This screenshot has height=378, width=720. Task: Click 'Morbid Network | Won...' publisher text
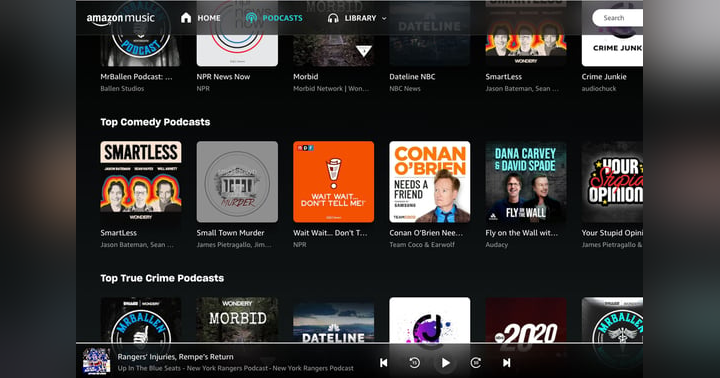point(331,89)
